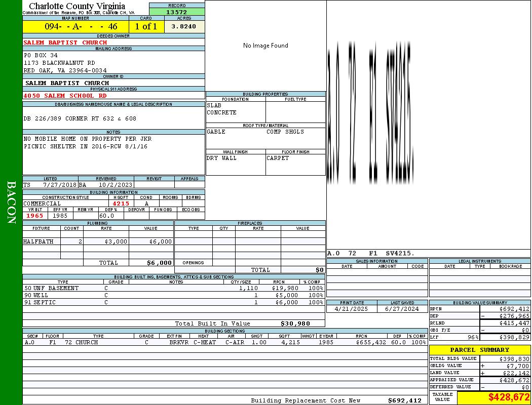
Task: Click HALFBATH fixture row label
Action: pos(38,241)
